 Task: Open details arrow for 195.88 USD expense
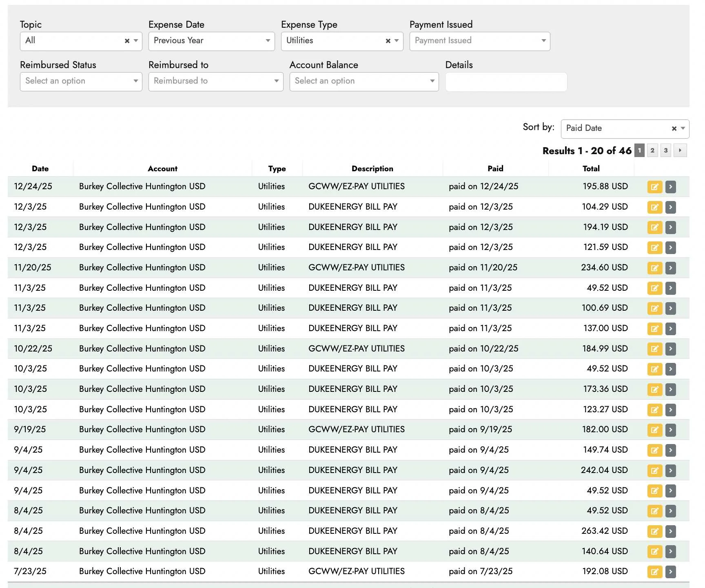(x=670, y=187)
